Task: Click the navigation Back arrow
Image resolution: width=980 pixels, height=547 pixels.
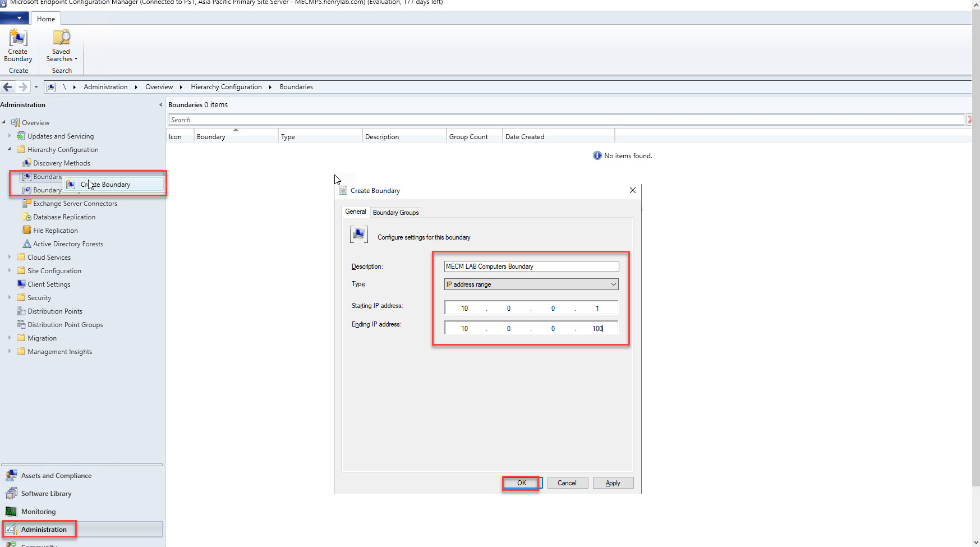Action: tap(8, 87)
